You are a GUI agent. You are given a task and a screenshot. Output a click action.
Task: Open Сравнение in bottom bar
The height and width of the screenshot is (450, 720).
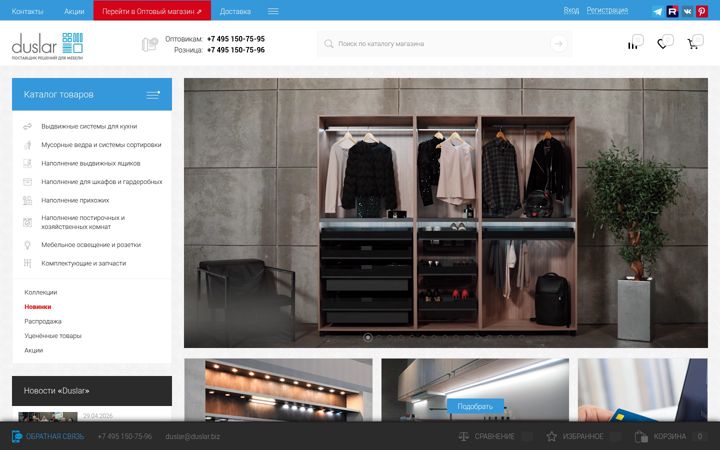coord(495,436)
